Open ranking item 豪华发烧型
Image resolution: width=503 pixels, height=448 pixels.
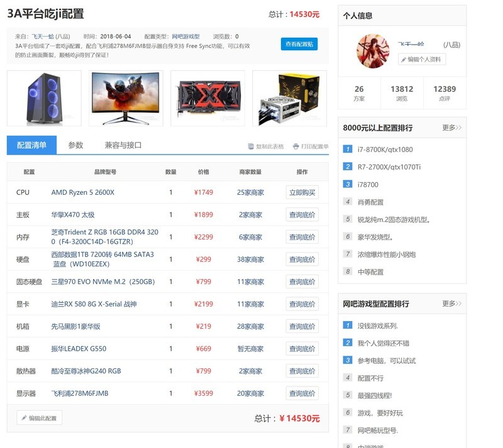click(x=375, y=237)
